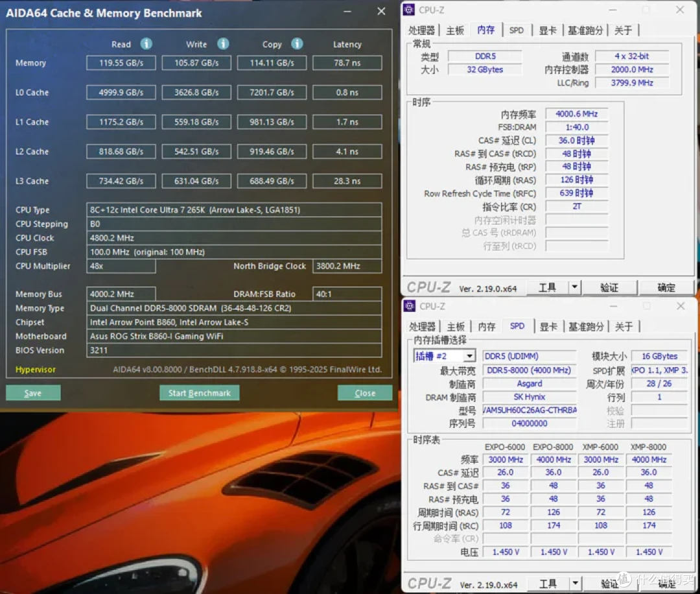Image resolution: width=700 pixels, height=594 pixels.
Task: Click 工具 button in lower CPU-Z window
Action: (x=548, y=584)
